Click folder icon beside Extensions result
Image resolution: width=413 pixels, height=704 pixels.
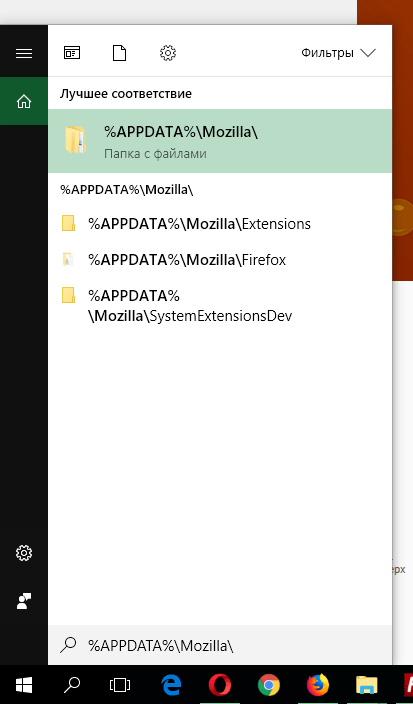pyautogui.click(x=68, y=223)
